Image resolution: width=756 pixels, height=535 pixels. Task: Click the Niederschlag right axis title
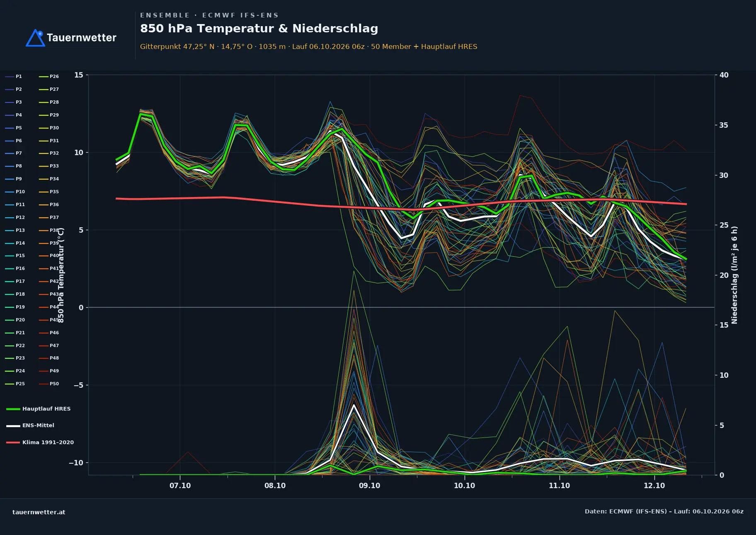pos(734,275)
